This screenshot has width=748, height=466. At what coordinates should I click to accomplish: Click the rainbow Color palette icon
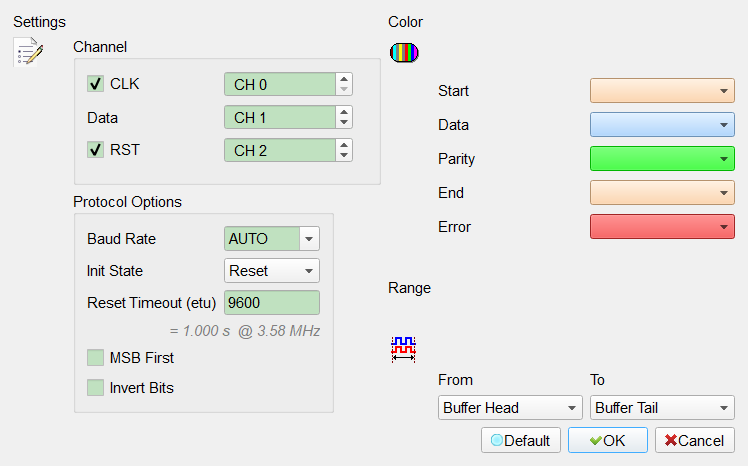[404, 52]
